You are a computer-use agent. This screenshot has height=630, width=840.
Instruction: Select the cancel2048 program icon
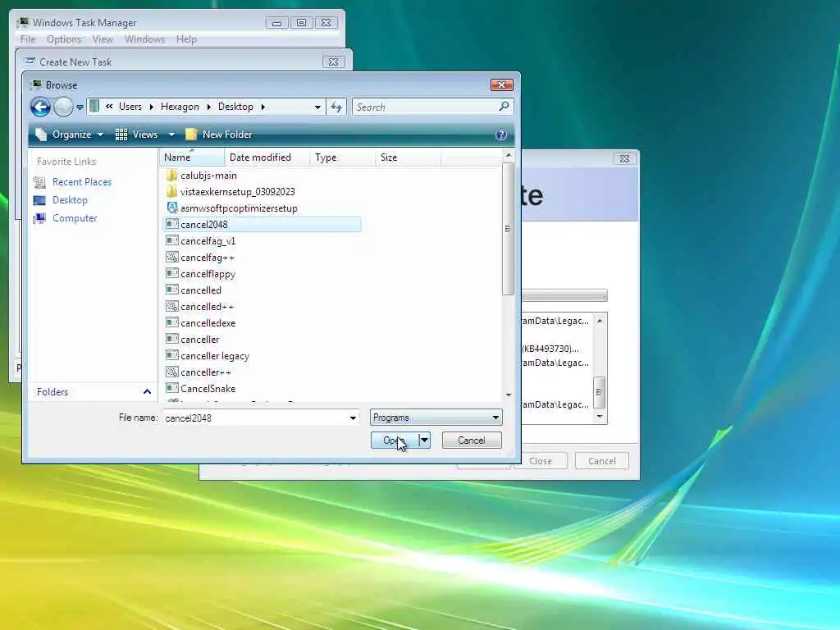pos(172,224)
